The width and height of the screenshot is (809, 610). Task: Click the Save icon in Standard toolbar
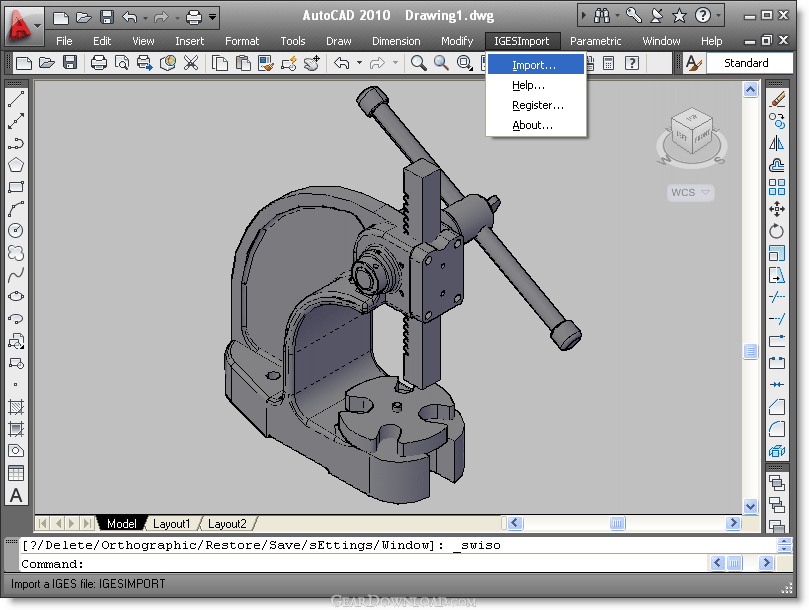tap(70, 63)
